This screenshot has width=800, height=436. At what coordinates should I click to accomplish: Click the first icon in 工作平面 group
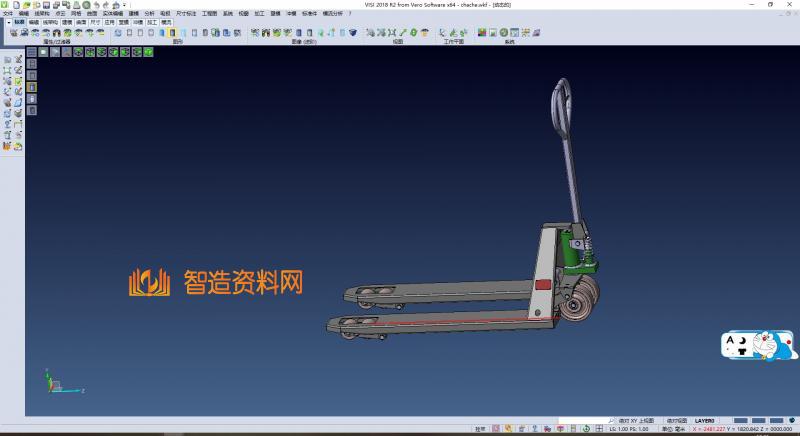[442, 33]
